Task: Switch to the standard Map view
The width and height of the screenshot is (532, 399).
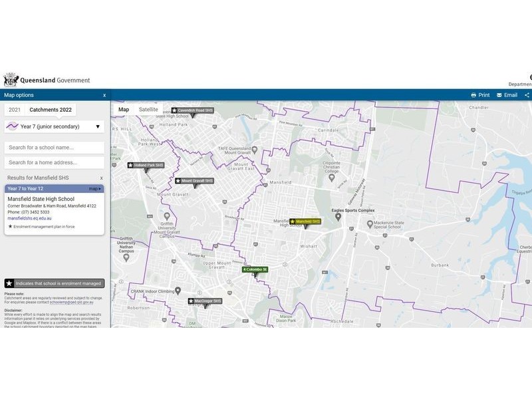Action: tap(124, 109)
